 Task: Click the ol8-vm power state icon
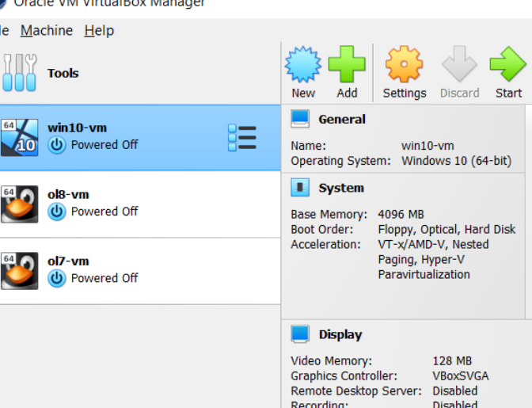click(x=57, y=212)
